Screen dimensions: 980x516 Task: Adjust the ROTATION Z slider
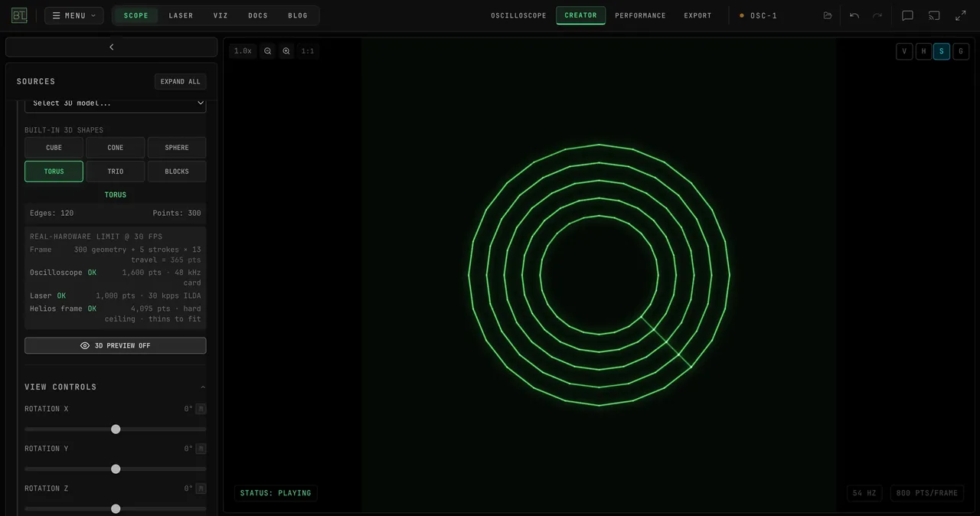click(116, 509)
